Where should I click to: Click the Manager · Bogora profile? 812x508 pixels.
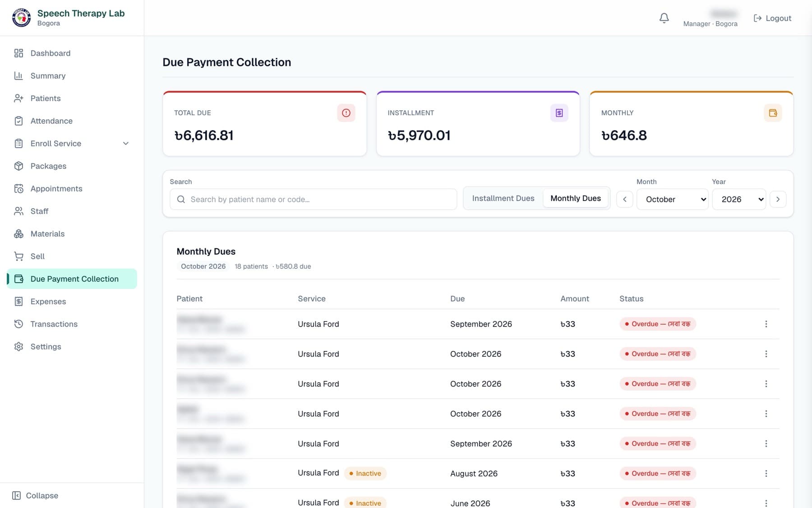[710, 18]
